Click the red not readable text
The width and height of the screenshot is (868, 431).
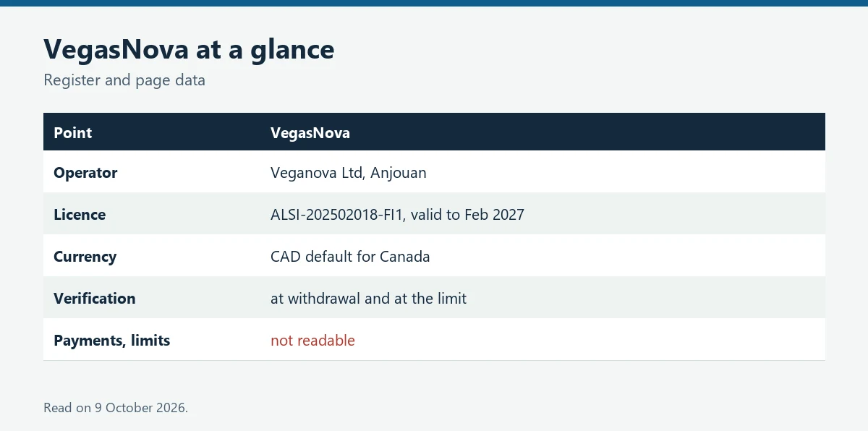312,341
